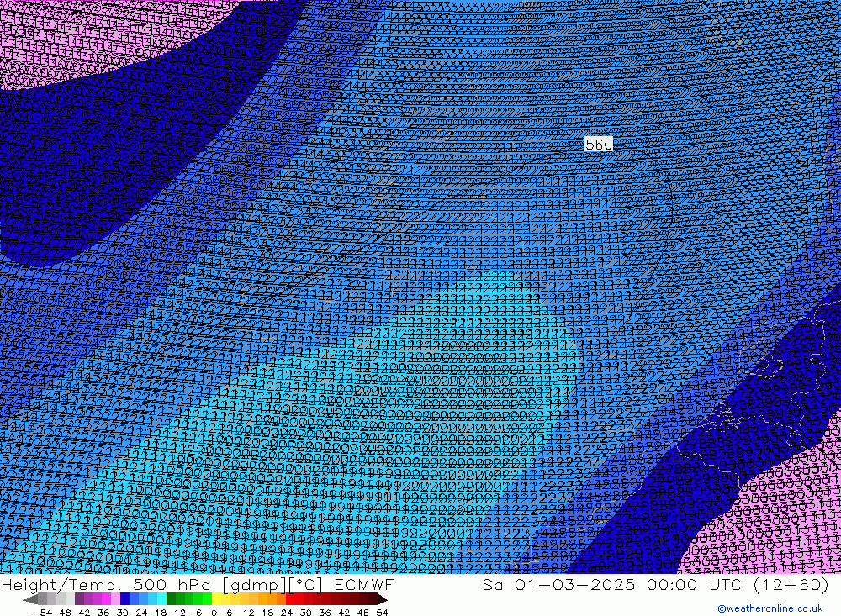
Task: Click the [gdmp] unit label
Action: 256,585
